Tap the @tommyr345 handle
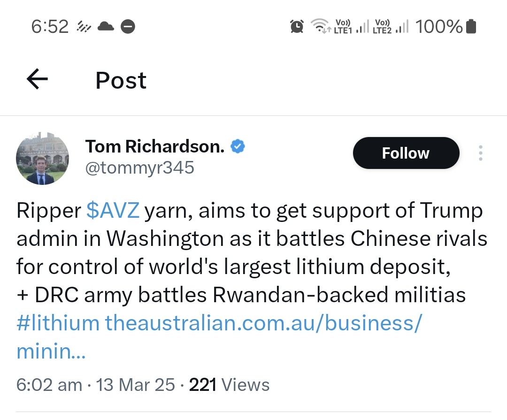 (x=139, y=168)
